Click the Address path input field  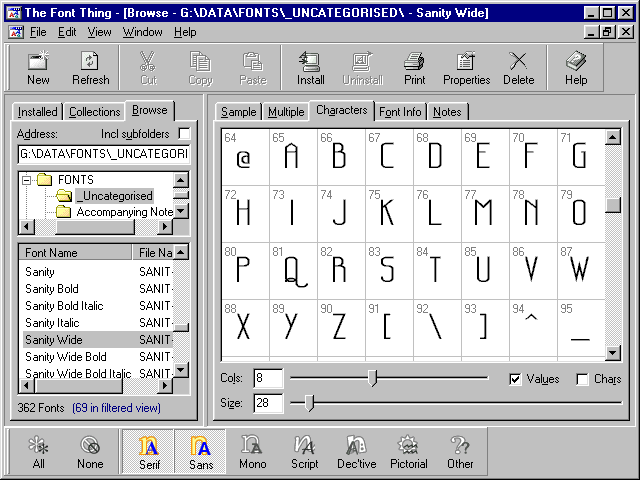pyautogui.click(x=104, y=154)
